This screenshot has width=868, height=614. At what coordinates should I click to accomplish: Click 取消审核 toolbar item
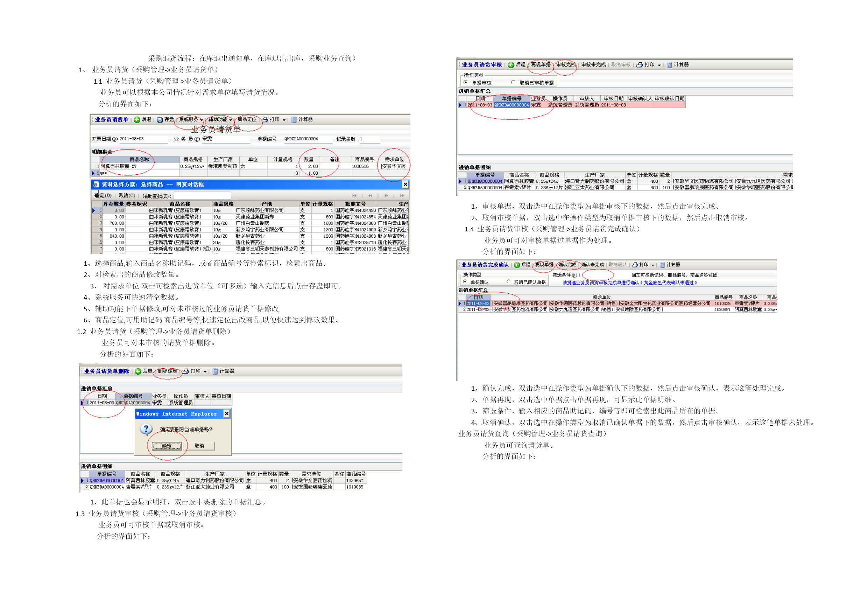coord(621,65)
